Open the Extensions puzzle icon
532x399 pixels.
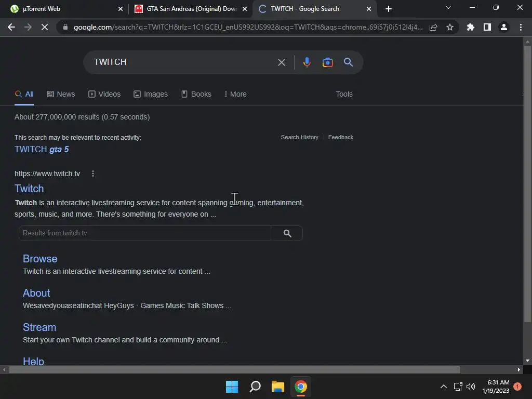click(471, 27)
